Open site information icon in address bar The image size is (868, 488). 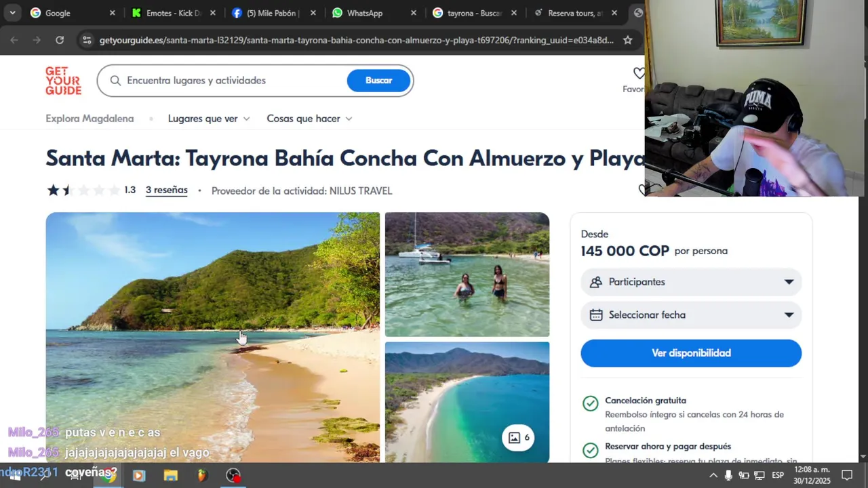click(87, 40)
